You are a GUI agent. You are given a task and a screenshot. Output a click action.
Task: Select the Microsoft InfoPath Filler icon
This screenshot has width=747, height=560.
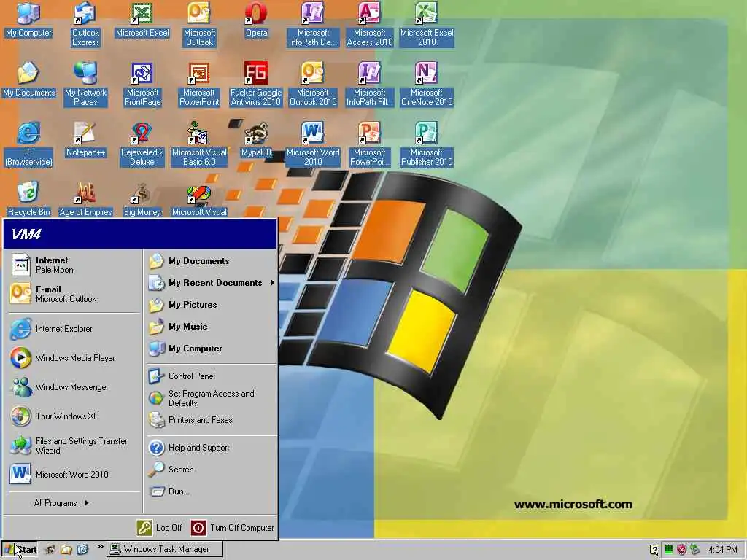[x=370, y=85]
